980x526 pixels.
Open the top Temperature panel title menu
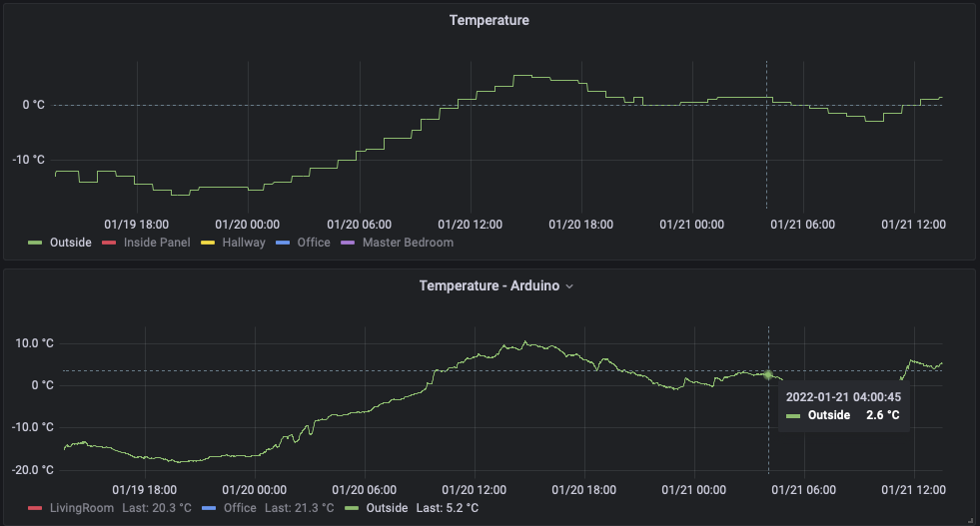489,20
